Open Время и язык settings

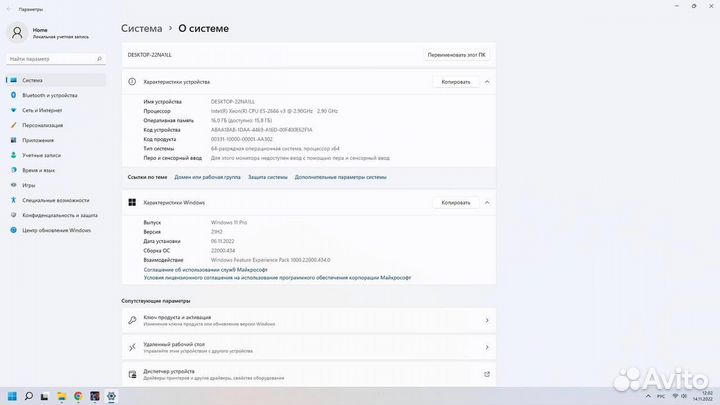point(56,170)
